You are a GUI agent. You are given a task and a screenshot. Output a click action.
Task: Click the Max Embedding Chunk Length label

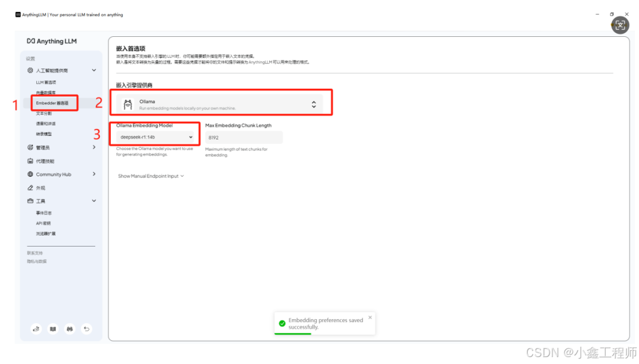pos(238,126)
